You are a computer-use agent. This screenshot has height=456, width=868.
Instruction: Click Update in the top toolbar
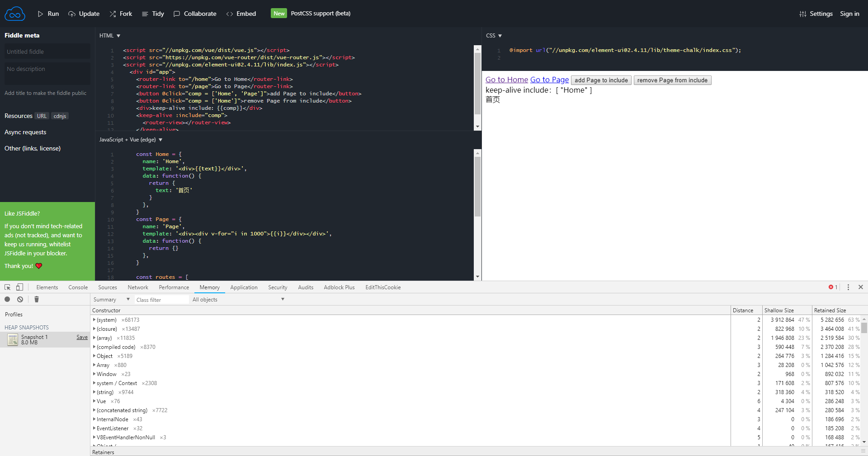point(84,14)
